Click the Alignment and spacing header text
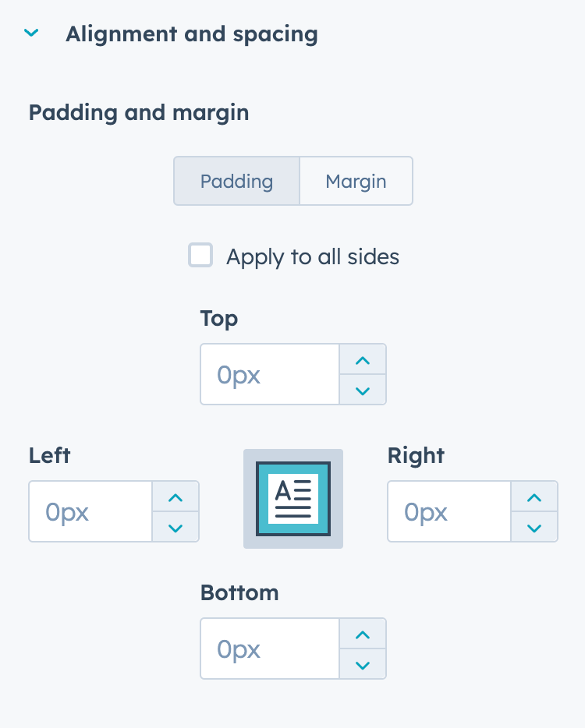585x728 pixels. pos(192,34)
